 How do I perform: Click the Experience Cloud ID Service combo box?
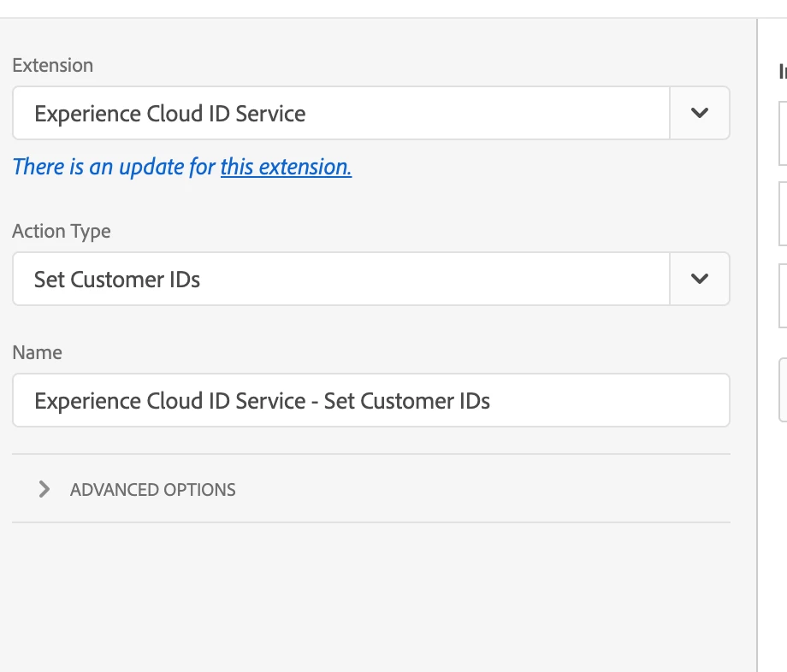[x=340, y=113]
